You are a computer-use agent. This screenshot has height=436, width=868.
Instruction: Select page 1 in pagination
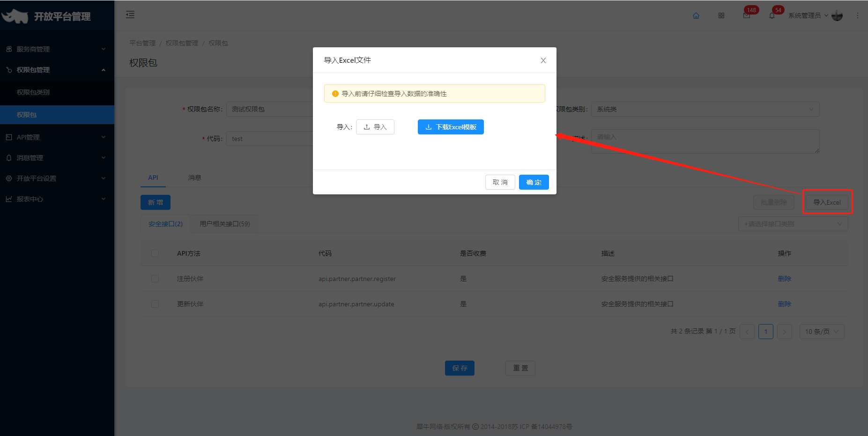pyautogui.click(x=766, y=332)
